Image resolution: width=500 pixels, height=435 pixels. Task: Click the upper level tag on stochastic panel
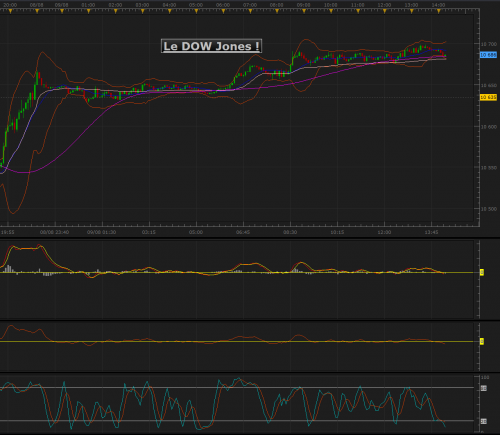(x=484, y=388)
